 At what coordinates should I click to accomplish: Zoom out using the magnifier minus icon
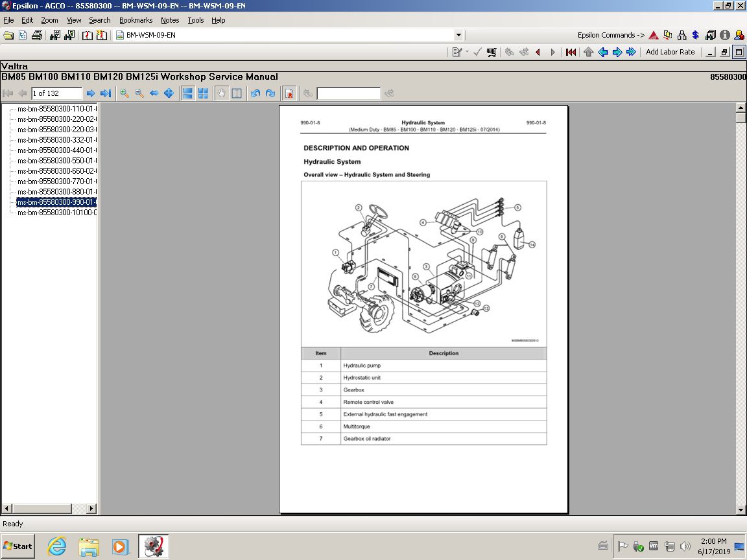pyautogui.click(x=139, y=93)
